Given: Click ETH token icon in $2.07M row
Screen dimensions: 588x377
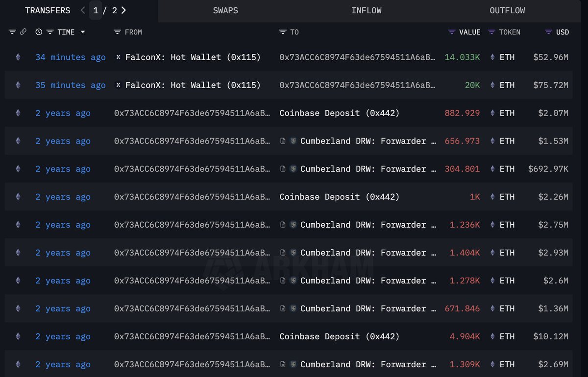Looking at the screenshot, I should pos(493,113).
